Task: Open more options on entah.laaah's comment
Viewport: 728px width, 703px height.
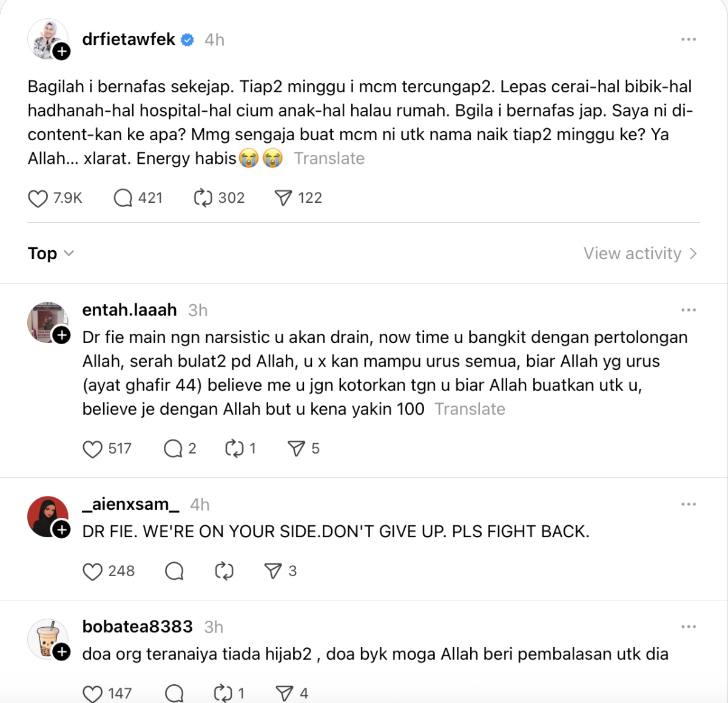Action: (x=689, y=310)
